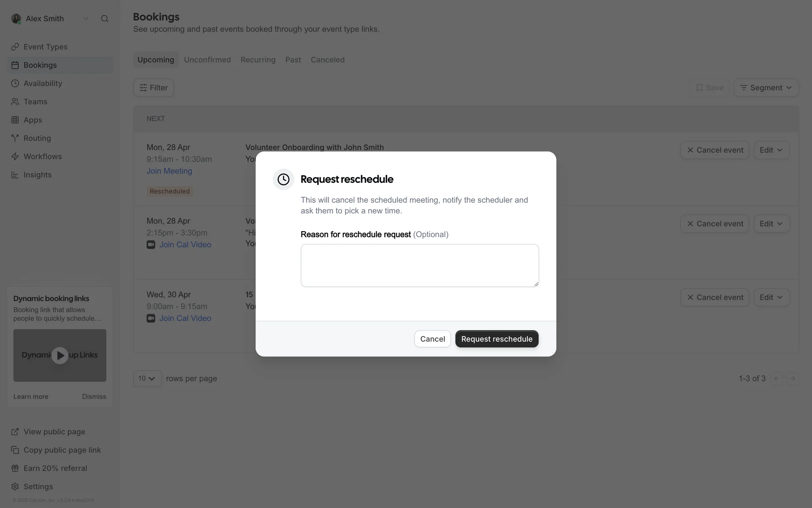Open the Filter button
Image resolution: width=812 pixels, height=508 pixels.
[x=154, y=88]
